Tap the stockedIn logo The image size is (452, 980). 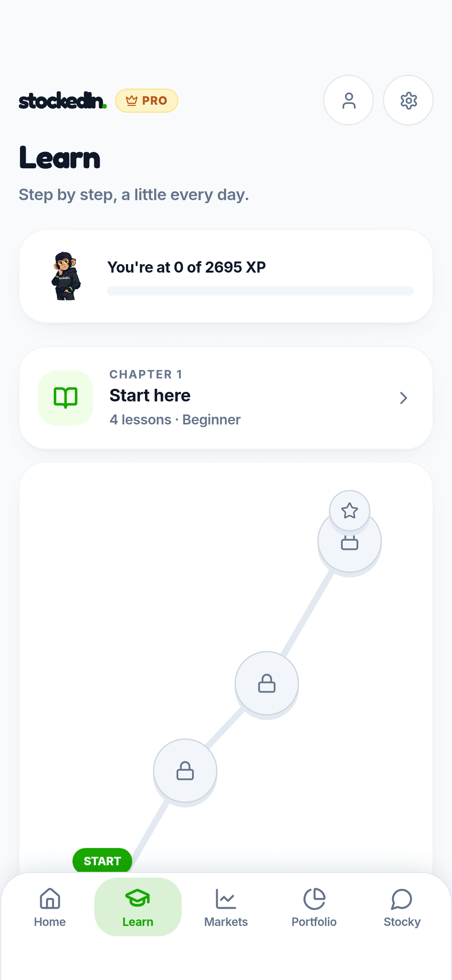click(x=62, y=100)
